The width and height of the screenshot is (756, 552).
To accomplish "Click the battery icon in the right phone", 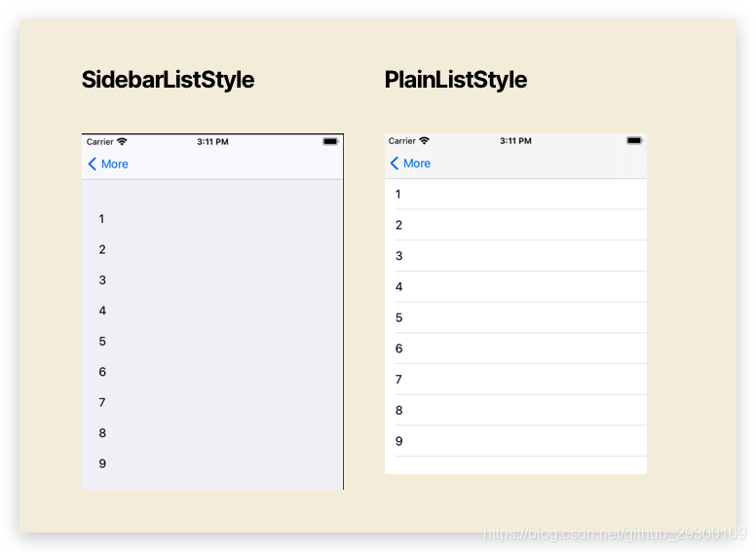I will point(634,140).
